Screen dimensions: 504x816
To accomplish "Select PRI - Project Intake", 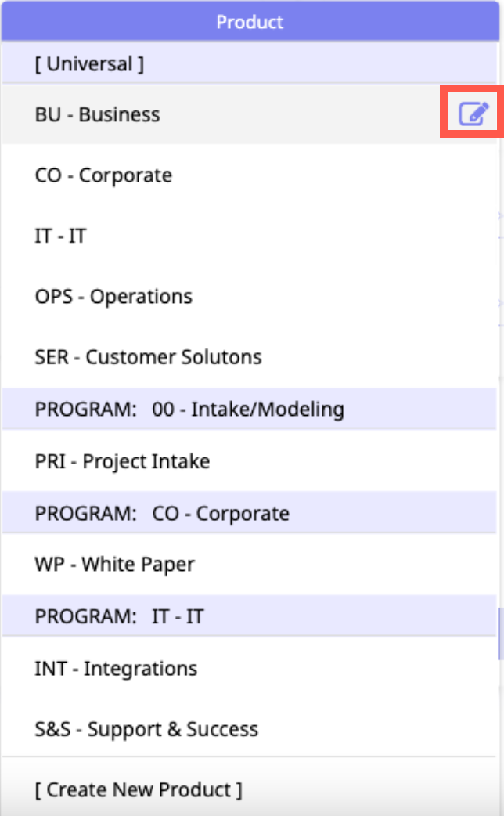I will [x=122, y=461].
